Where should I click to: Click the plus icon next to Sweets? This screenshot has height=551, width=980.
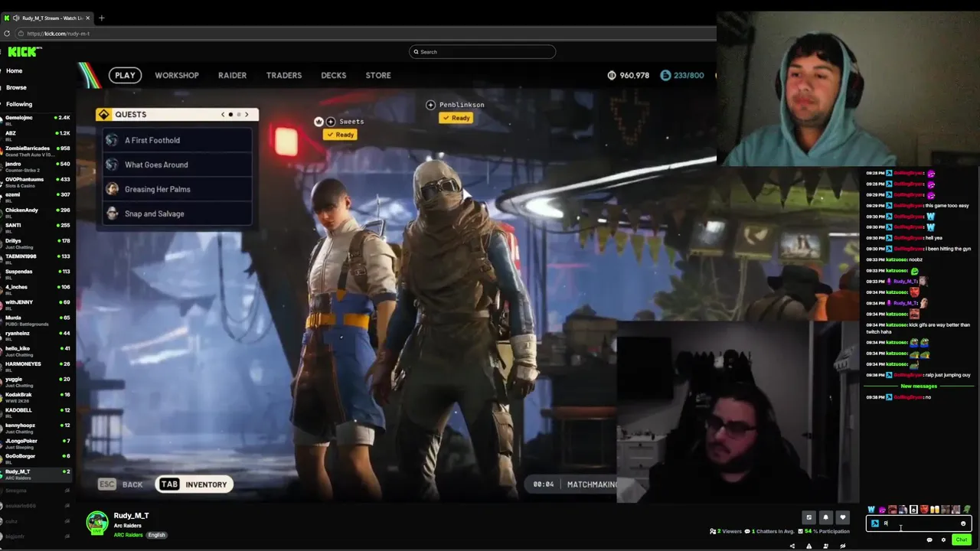tap(331, 122)
